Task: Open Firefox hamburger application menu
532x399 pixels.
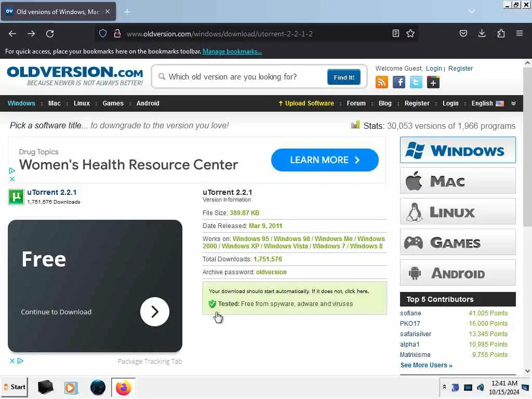Action: [x=520, y=33]
